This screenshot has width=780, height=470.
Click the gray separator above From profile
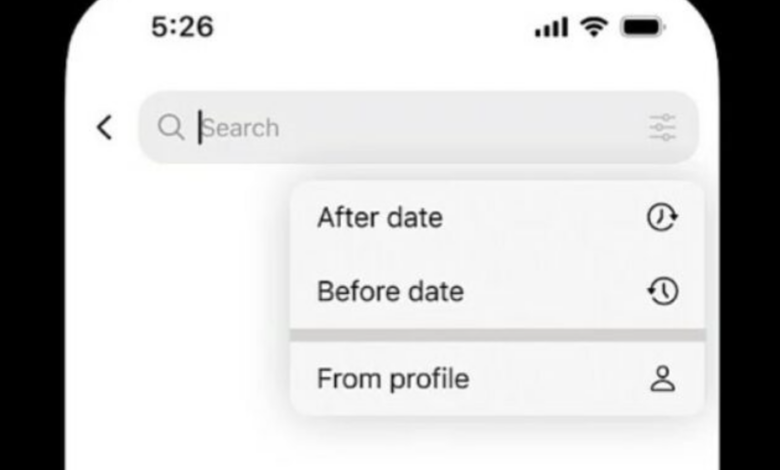497,335
